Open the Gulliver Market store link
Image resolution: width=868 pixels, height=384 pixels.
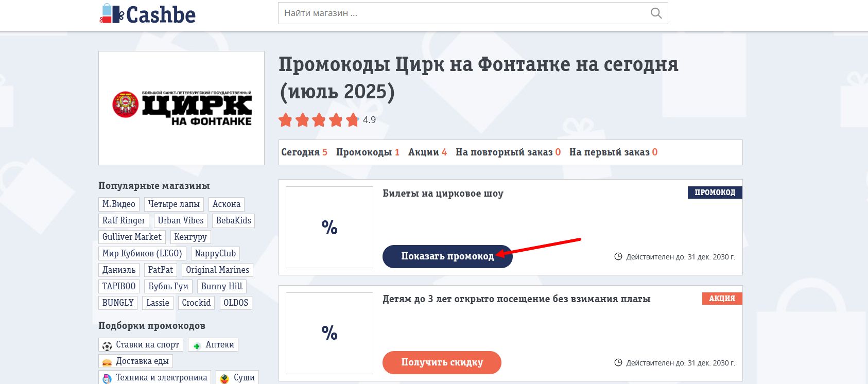(132, 237)
